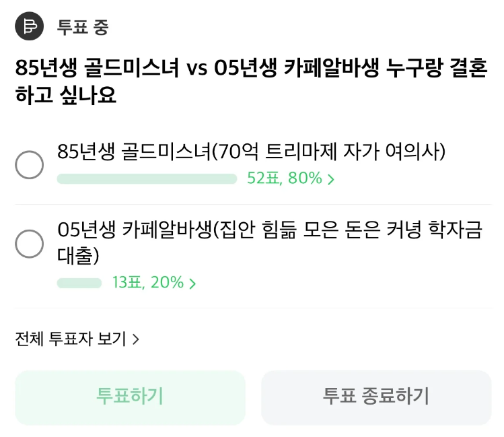The height and width of the screenshot is (437, 504).
Task: Click the 85년생 option's result progress bar
Action: [147, 179]
